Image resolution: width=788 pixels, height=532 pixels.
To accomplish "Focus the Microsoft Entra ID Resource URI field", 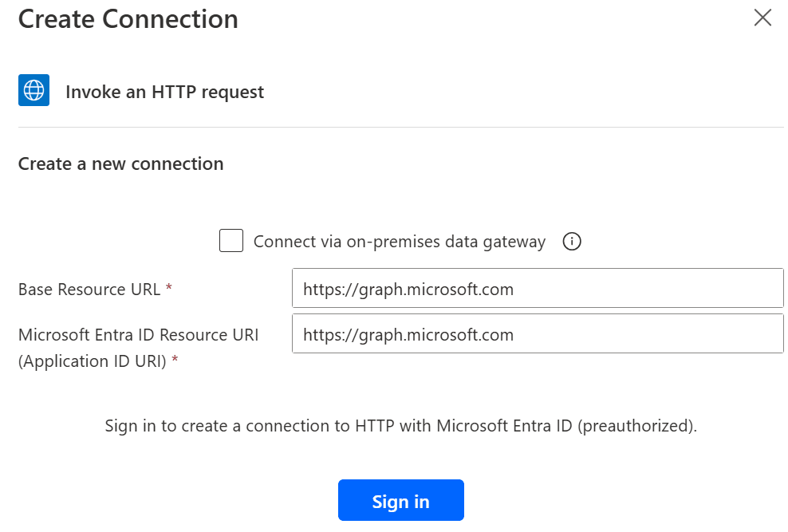I will click(538, 334).
